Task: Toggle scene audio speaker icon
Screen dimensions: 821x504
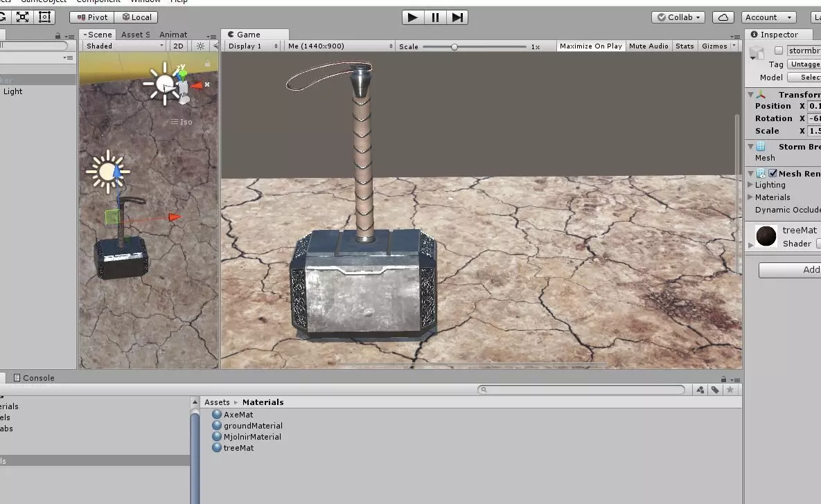Action: tap(215, 46)
